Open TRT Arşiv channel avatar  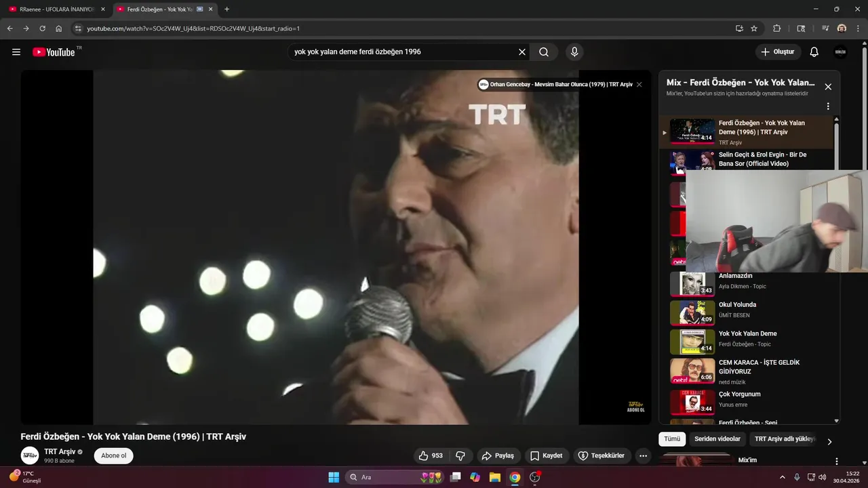[30, 455]
